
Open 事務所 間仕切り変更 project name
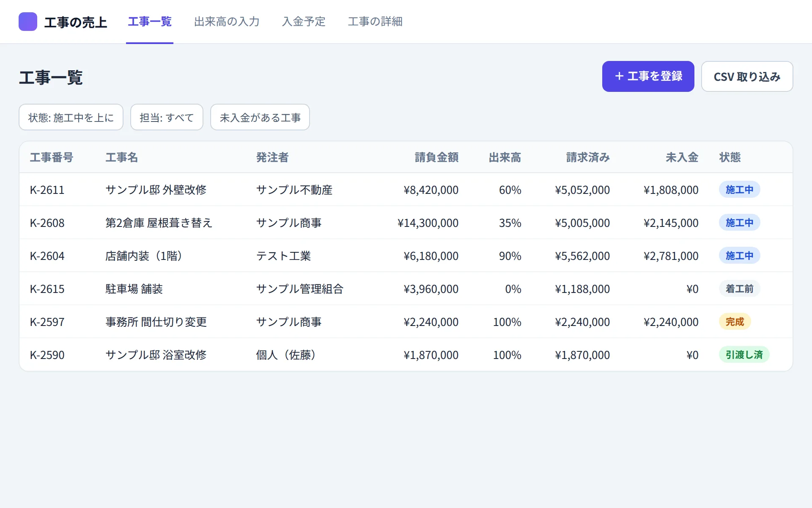[156, 322]
